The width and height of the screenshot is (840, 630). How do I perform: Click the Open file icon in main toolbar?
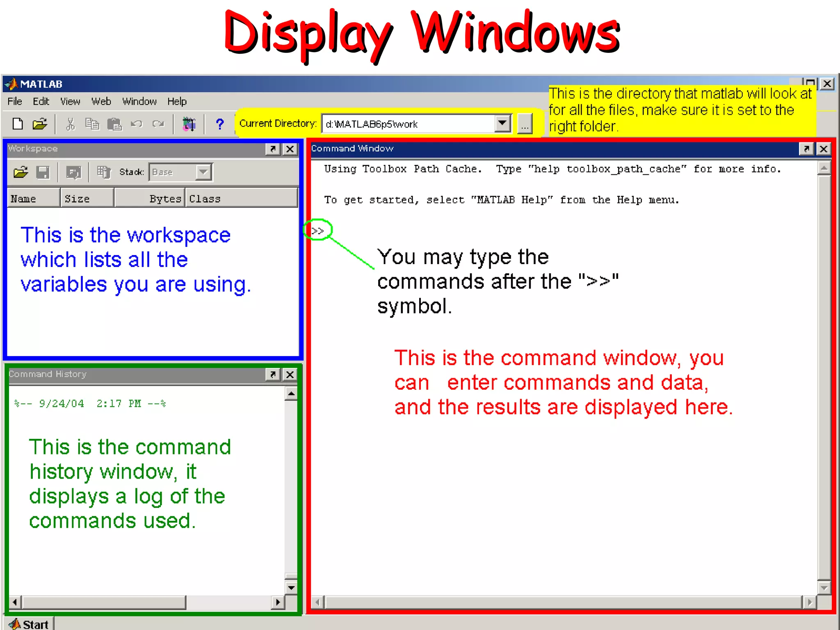(x=40, y=123)
